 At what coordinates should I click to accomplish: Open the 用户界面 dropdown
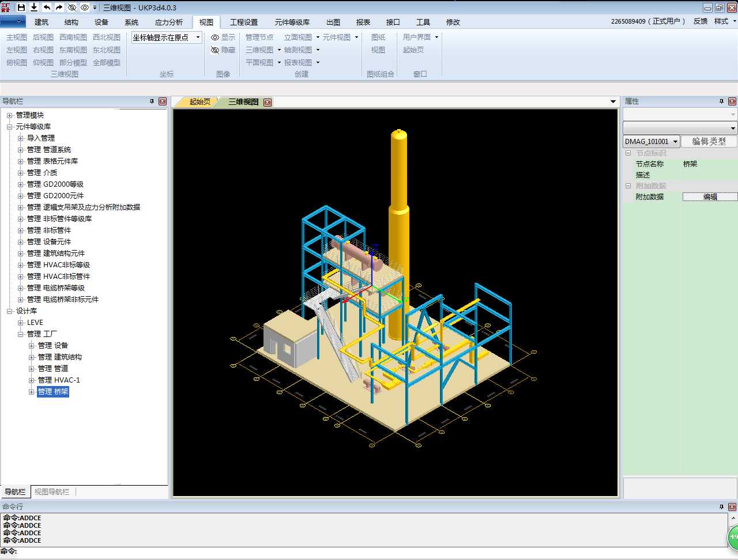coord(421,37)
